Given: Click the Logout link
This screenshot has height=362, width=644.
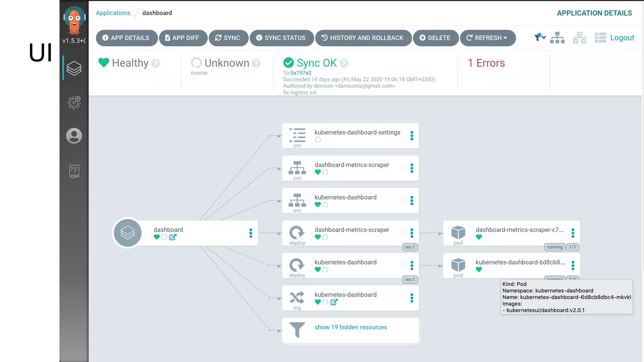Looking at the screenshot, I should tap(622, 38).
